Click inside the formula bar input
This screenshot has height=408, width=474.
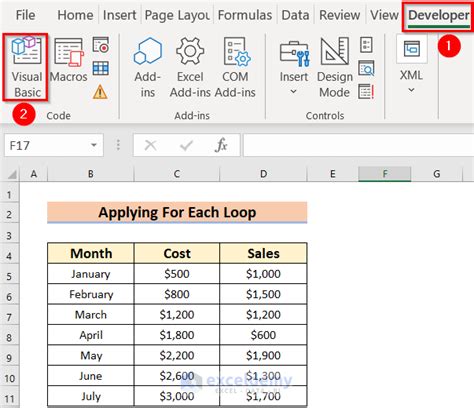tap(358, 145)
